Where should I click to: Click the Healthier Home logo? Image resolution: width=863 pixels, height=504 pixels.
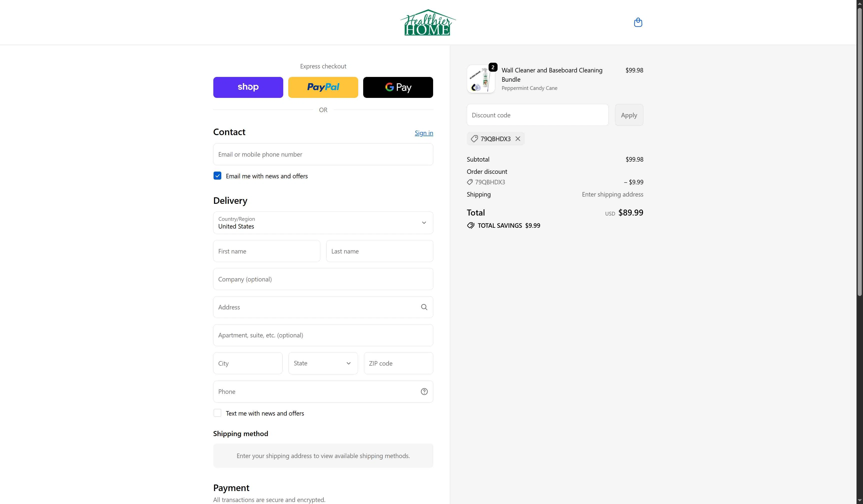(x=428, y=22)
